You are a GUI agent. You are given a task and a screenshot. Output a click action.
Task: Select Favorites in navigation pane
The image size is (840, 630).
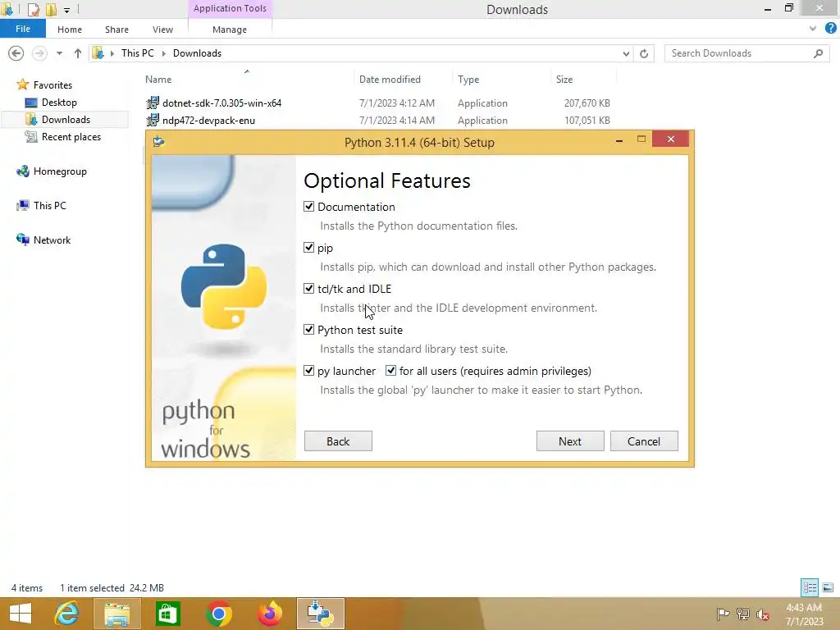click(x=52, y=84)
